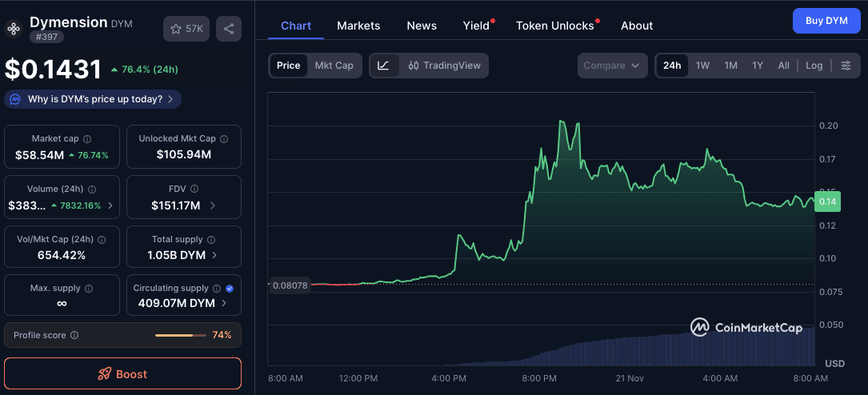Select the All time range
The height and width of the screenshot is (395, 868).
(x=783, y=66)
